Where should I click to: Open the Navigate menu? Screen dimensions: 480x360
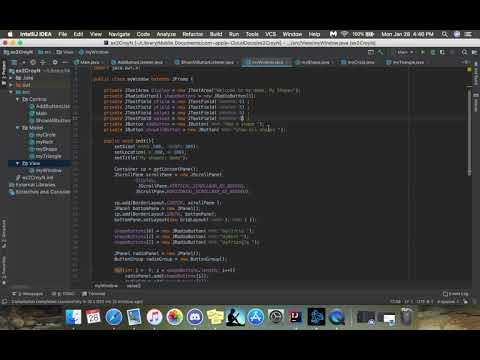click(x=119, y=34)
